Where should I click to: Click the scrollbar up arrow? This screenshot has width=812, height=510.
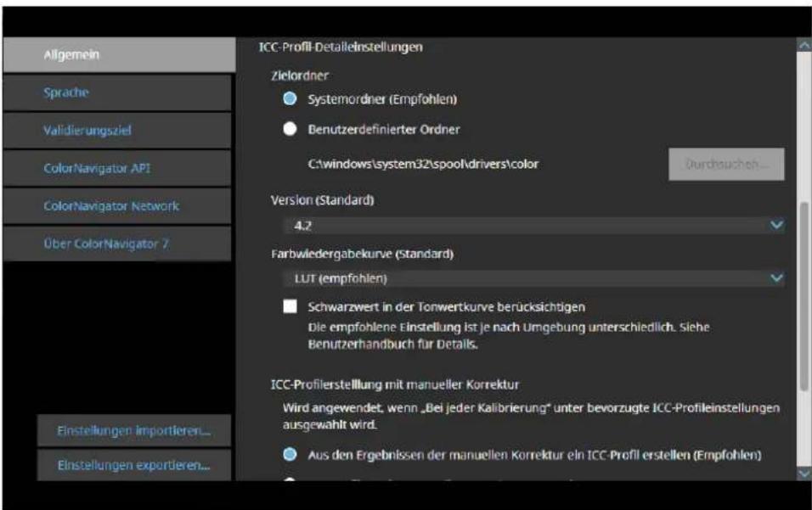point(804,46)
